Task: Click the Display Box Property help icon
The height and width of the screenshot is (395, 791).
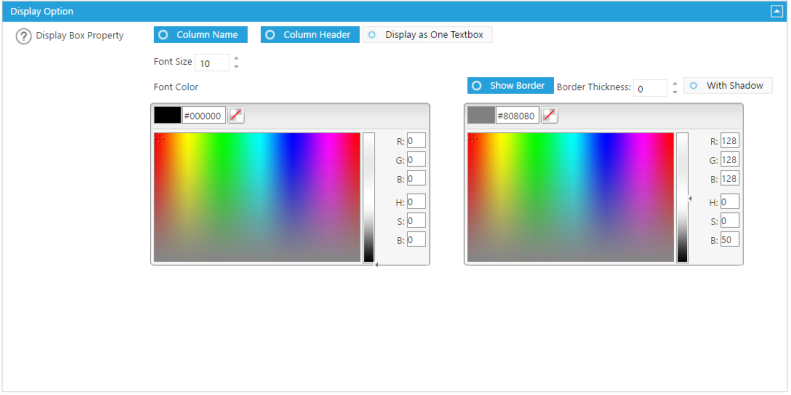Action: [x=23, y=36]
